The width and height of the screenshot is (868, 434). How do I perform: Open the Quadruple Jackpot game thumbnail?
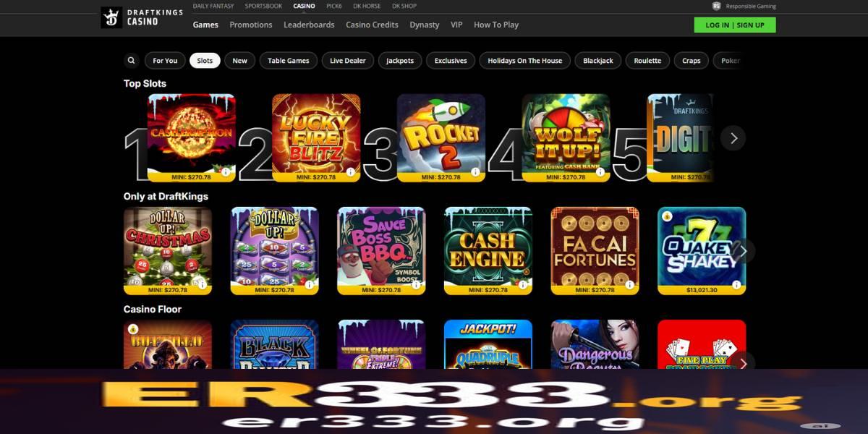pos(488,344)
